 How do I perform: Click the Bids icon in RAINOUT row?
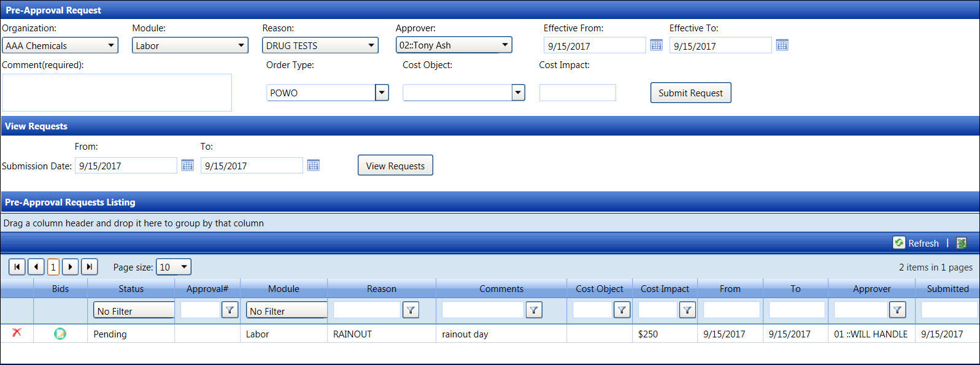(60, 334)
